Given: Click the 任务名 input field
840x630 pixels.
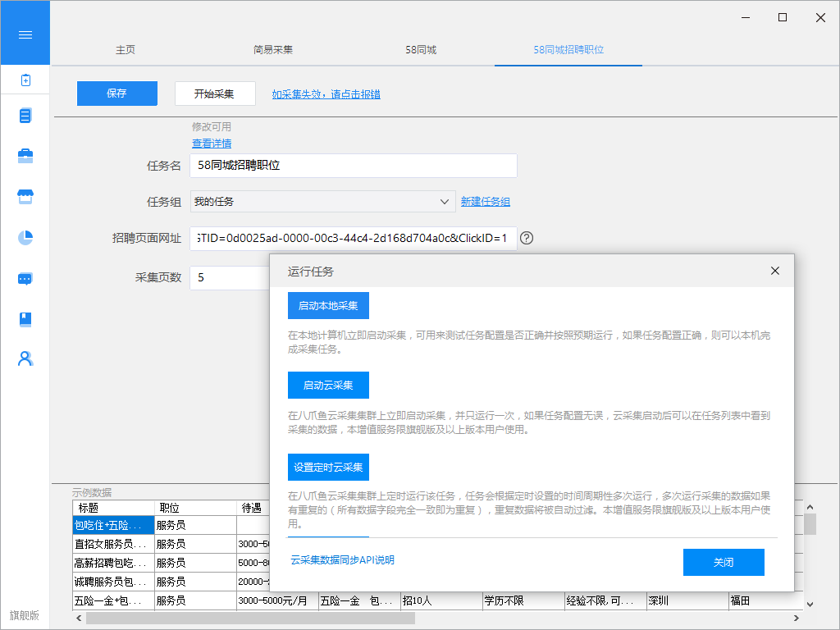Looking at the screenshot, I should (x=353, y=166).
